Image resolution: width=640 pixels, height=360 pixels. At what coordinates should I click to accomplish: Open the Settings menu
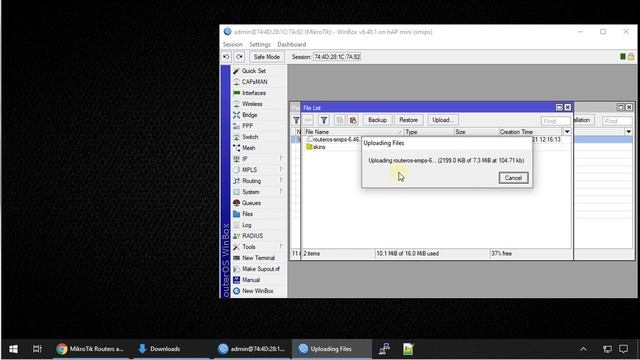click(260, 44)
